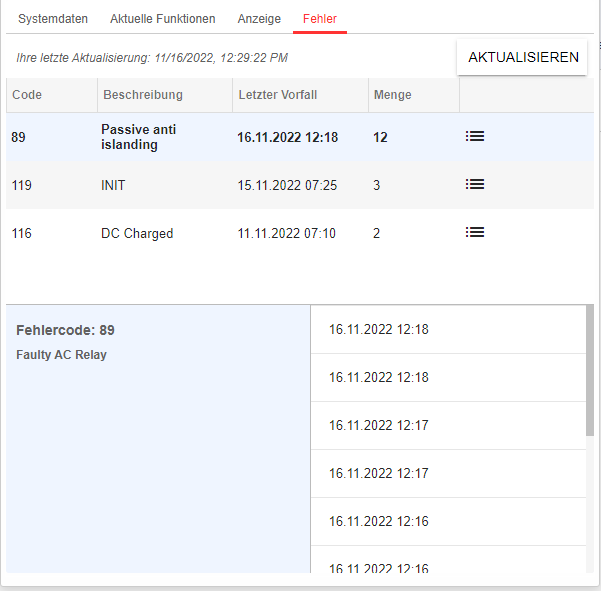The width and height of the screenshot is (601, 591).
Task: Select the Passive anti islanding row
Action: point(300,137)
